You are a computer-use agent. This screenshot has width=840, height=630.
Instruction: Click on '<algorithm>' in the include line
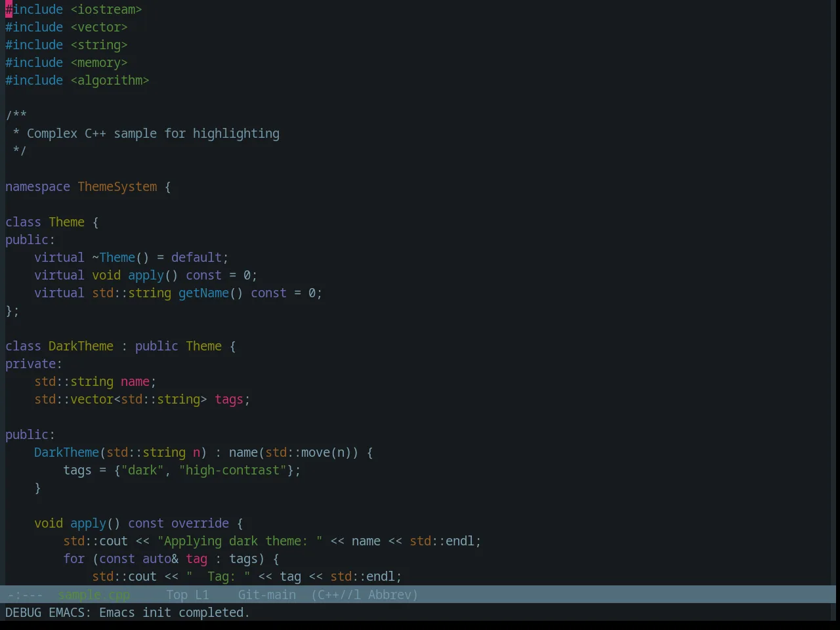(110, 81)
